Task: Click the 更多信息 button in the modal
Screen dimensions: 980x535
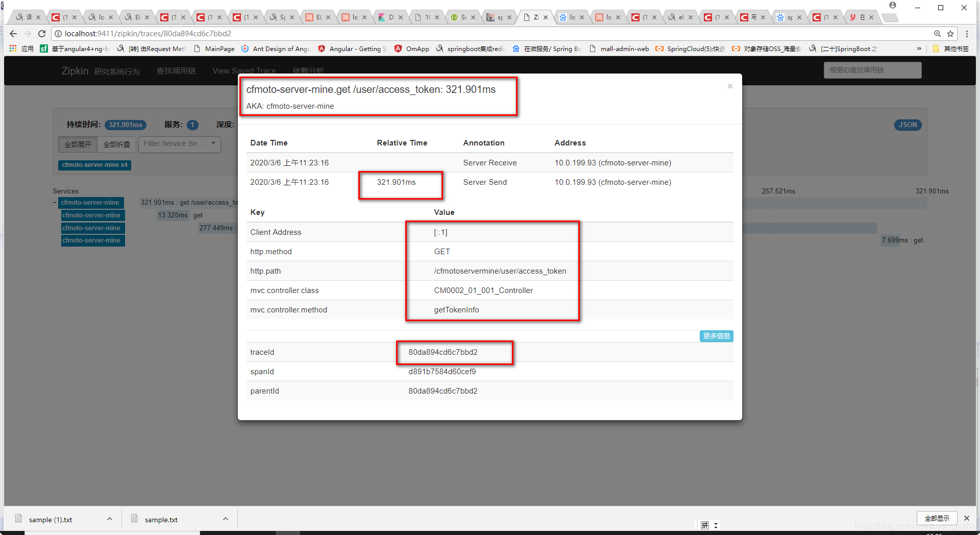Action: (x=716, y=336)
